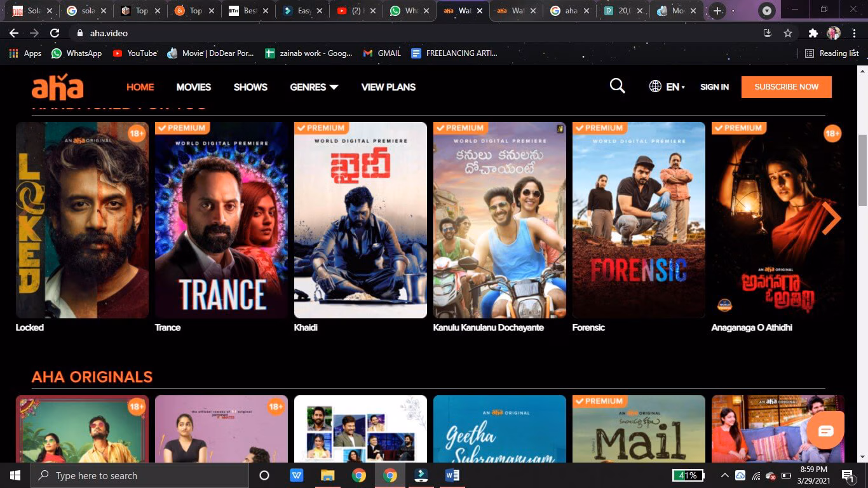The image size is (868, 488).
Task: Click the Cortana circle on taskbar
Action: (264, 475)
